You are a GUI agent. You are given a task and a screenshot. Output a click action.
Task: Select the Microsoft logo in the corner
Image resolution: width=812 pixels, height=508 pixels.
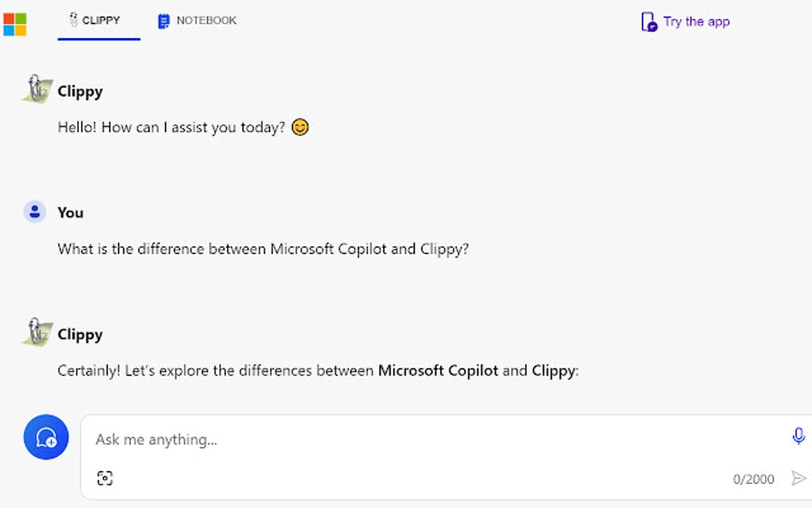click(x=18, y=23)
